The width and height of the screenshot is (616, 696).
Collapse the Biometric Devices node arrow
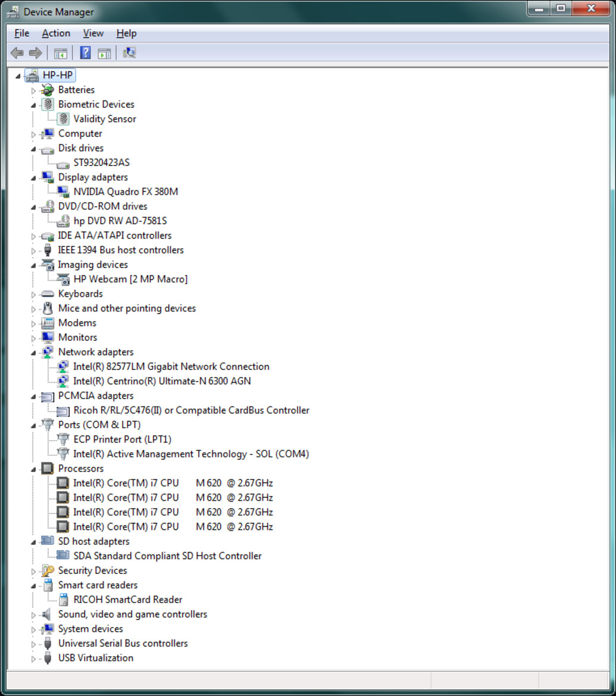[33, 105]
